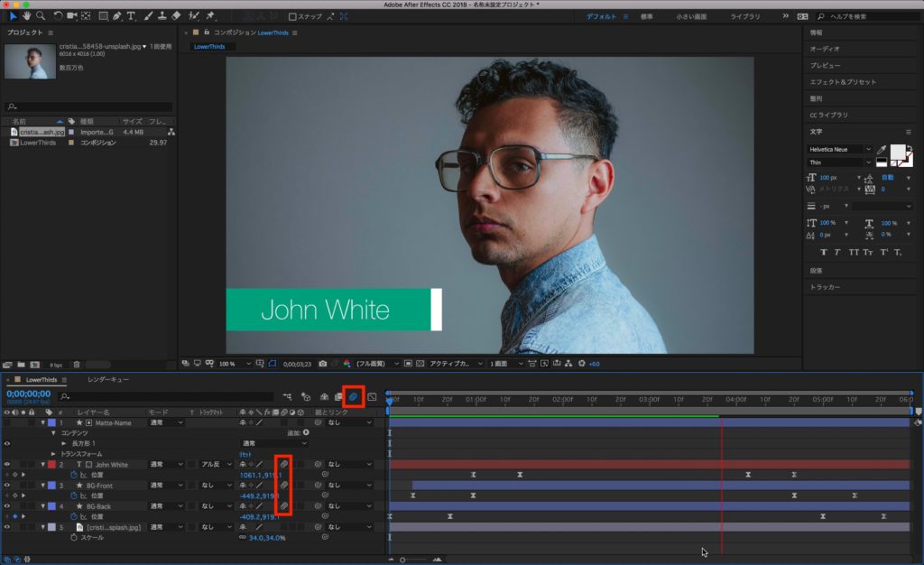Open the Graph Editor in the timeline
Viewport: 924px width, 565px height.
point(372,396)
